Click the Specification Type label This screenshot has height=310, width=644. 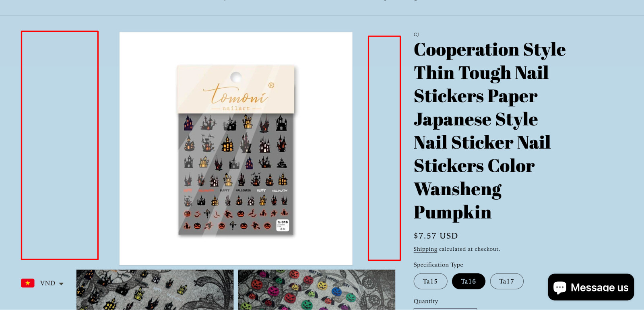[438, 265]
